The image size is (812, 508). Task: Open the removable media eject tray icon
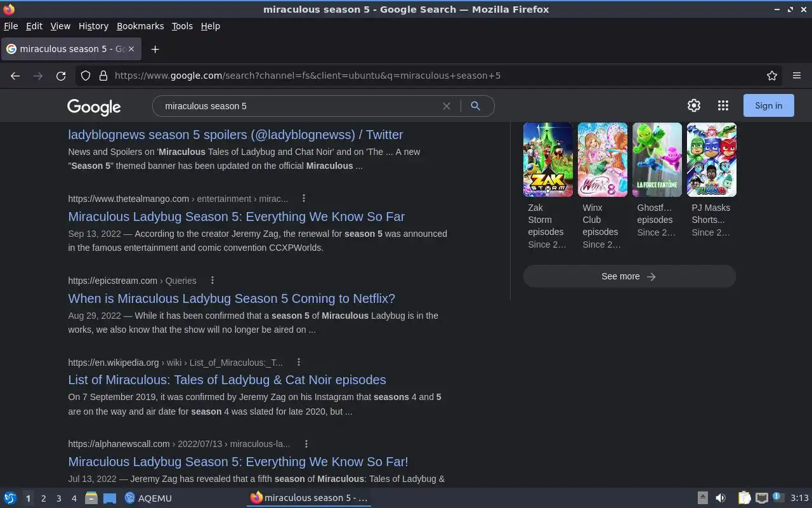click(x=703, y=498)
